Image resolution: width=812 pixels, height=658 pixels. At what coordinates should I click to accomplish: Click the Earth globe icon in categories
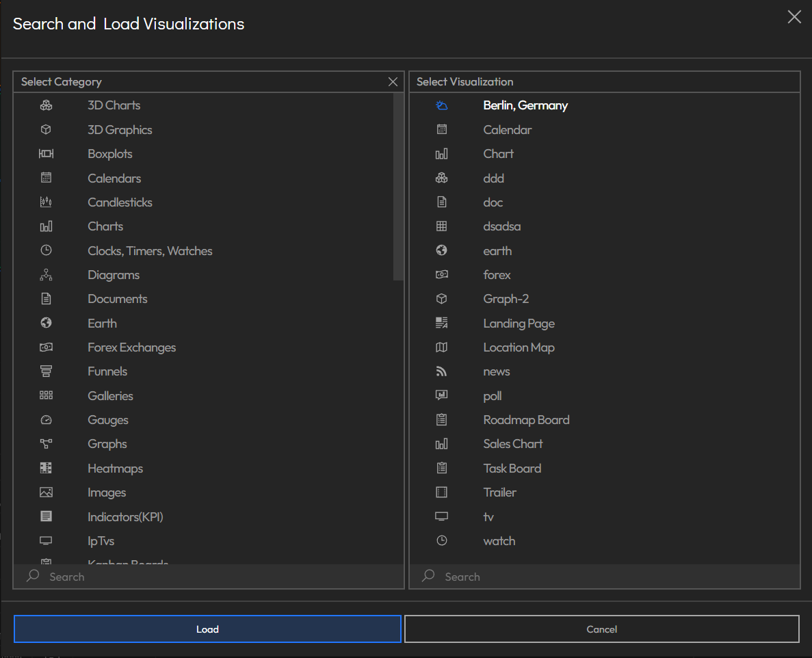(46, 322)
